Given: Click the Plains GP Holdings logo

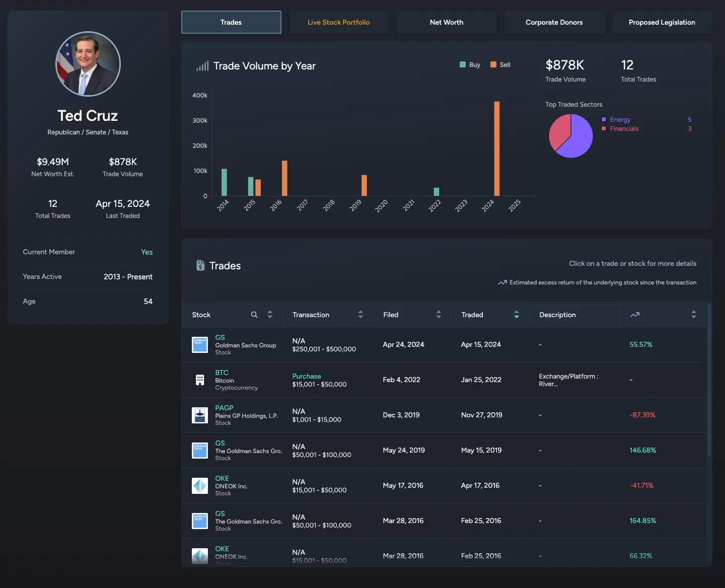Looking at the screenshot, I should point(200,415).
